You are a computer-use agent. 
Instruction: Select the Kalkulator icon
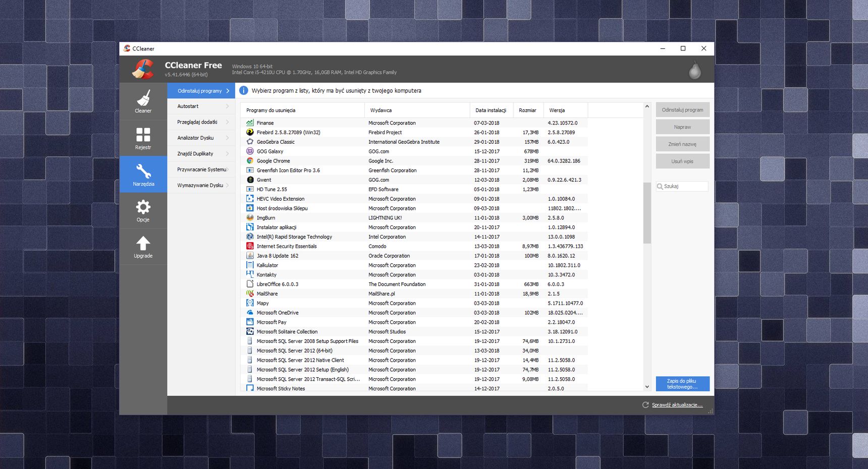(250, 265)
